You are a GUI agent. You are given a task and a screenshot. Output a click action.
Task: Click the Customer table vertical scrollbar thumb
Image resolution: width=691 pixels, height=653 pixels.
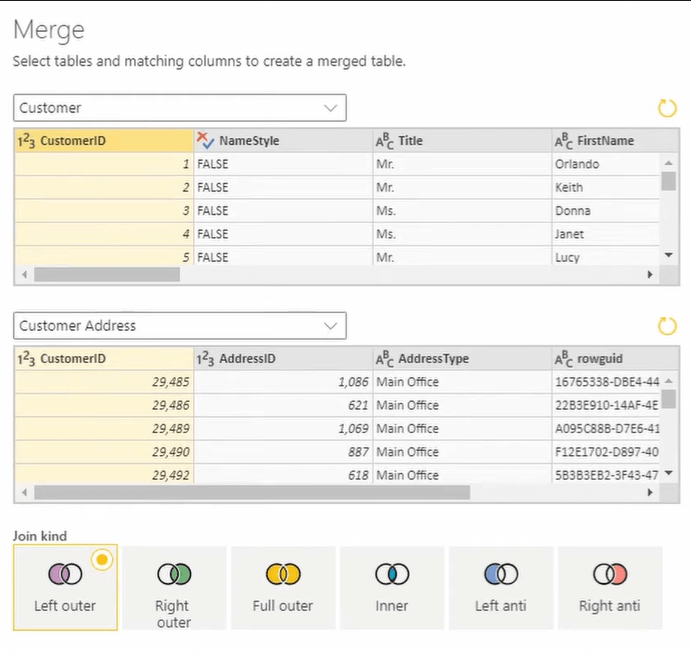[669, 181]
